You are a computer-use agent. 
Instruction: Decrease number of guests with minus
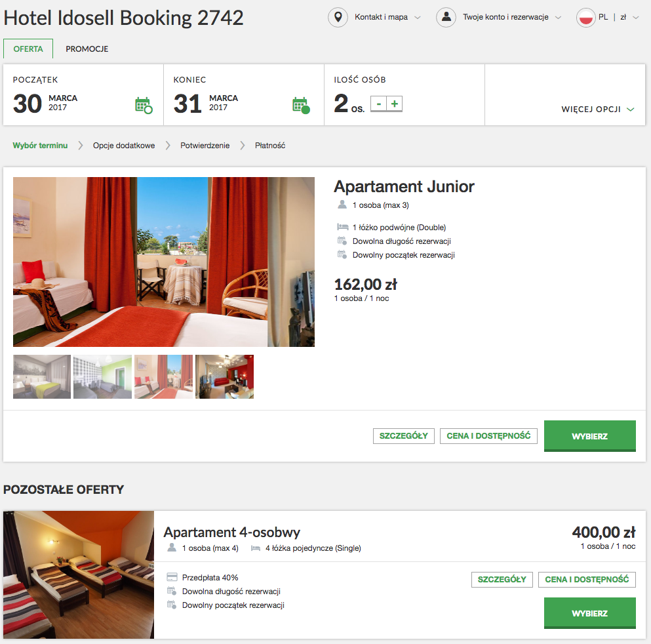378,104
